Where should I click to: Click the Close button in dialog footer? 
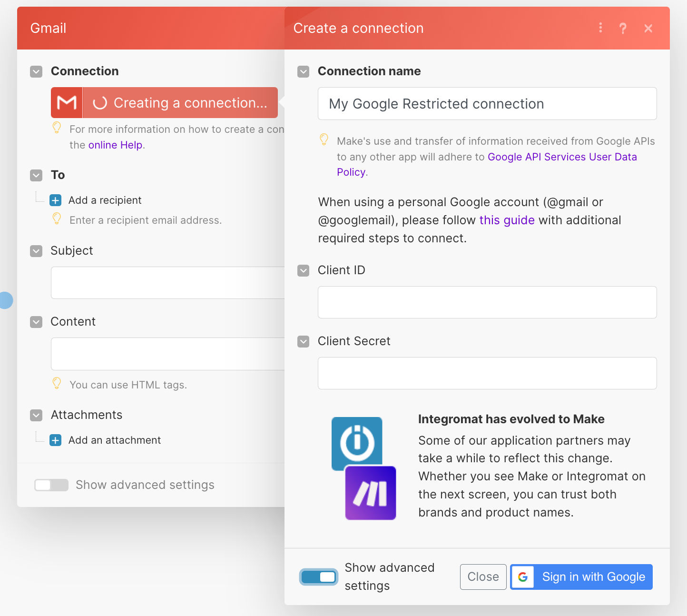pos(483,577)
